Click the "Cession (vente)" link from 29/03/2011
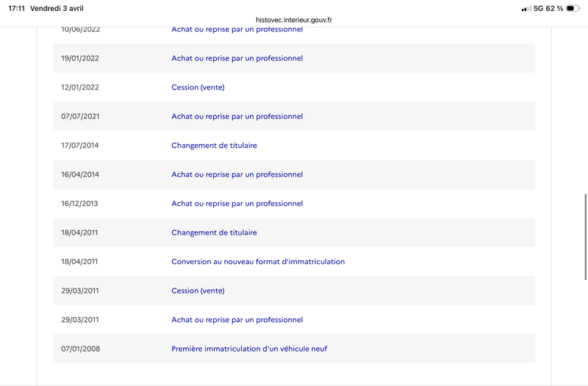Viewport: 588px width, 386px height. (x=198, y=290)
